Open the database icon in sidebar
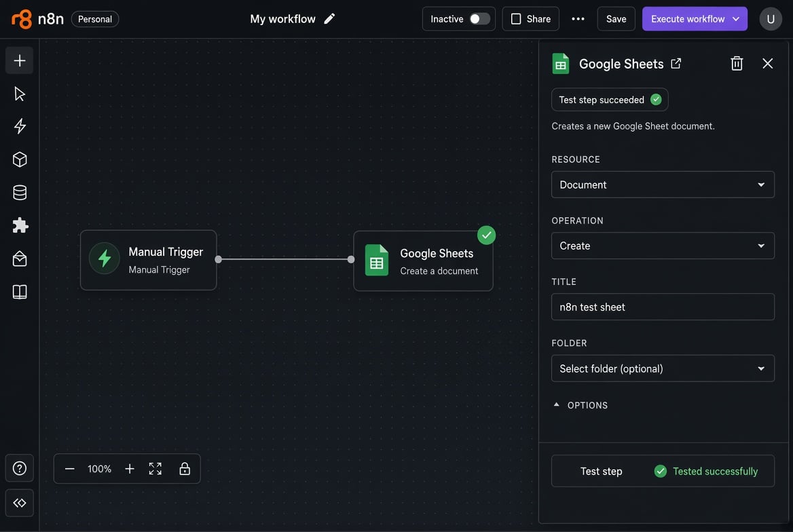Image resolution: width=793 pixels, height=532 pixels. pos(20,193)
